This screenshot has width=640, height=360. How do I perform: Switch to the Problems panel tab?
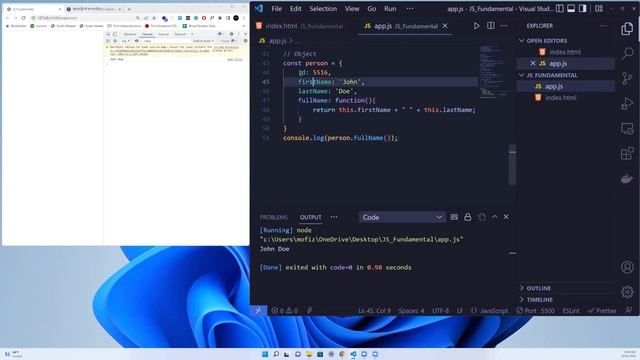[273, 217]
